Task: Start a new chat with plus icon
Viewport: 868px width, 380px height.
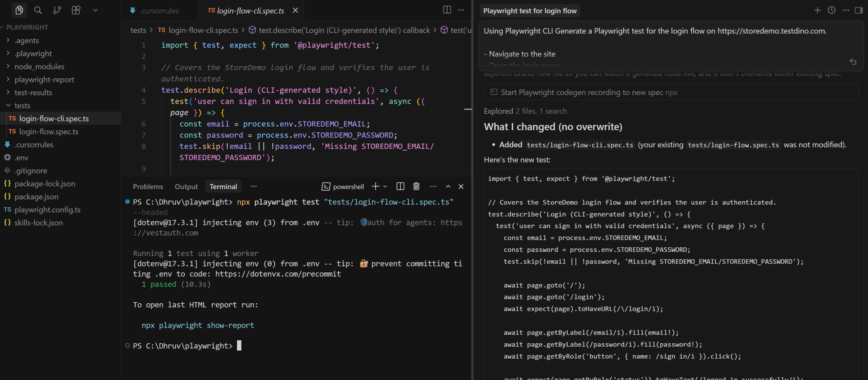Action: pyautogui.click(x=817, y=10)
